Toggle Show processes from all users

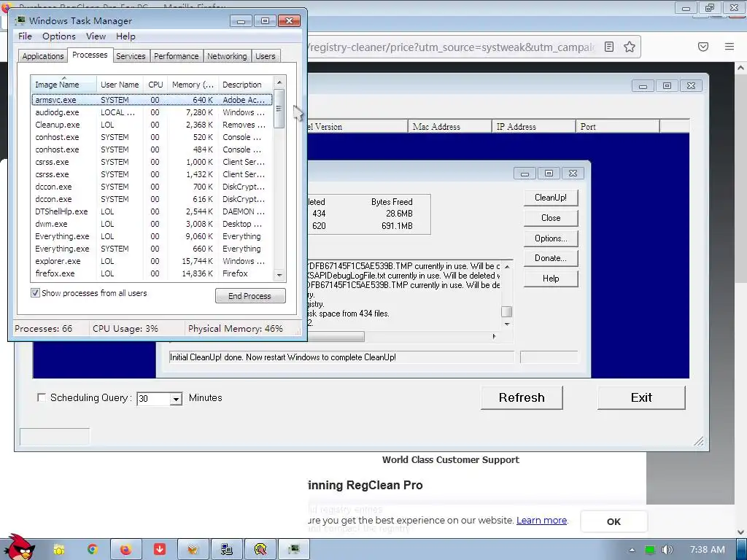(35, 293)
